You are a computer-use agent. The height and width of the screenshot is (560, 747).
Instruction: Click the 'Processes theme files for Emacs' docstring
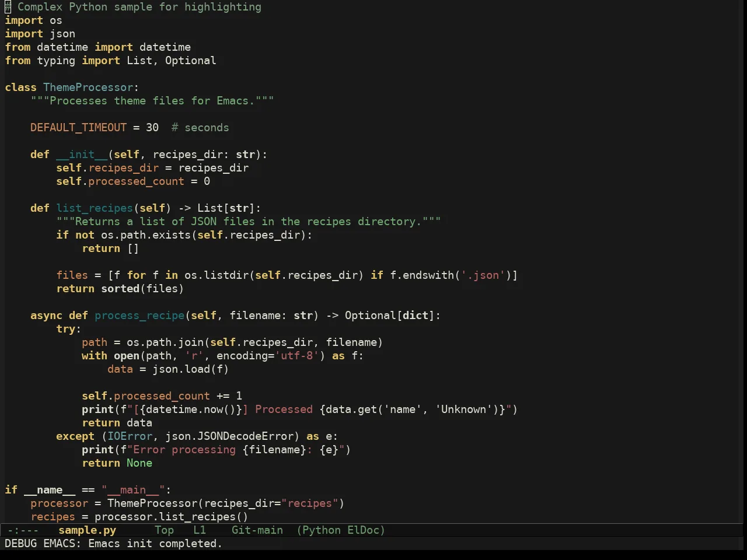pyautogui.click(x=152, y=101)
